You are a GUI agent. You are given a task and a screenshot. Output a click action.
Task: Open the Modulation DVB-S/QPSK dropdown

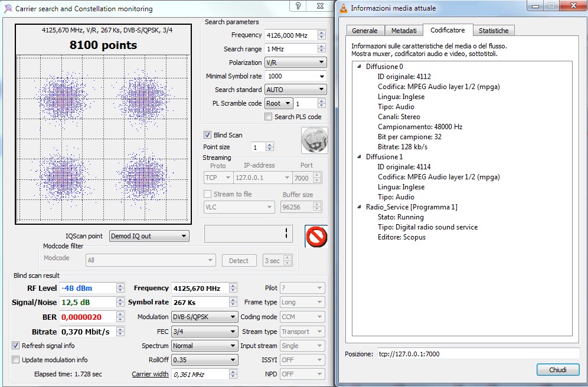pos(204,317)
